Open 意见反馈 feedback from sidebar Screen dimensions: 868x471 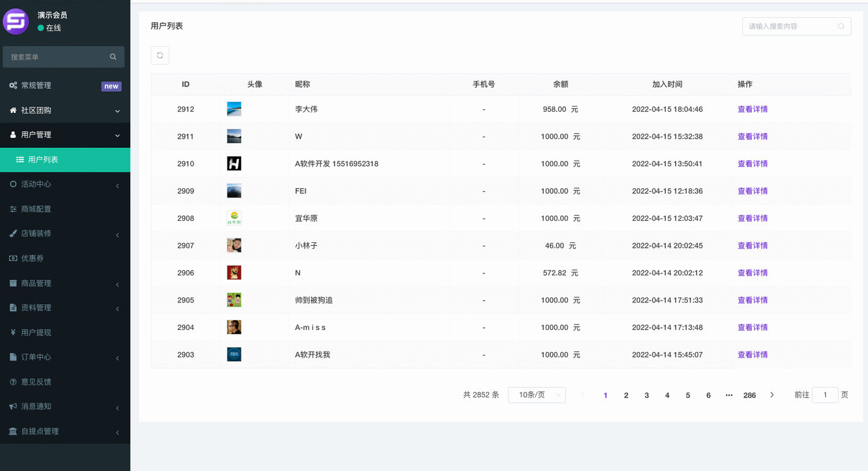(x=36, y=381)
